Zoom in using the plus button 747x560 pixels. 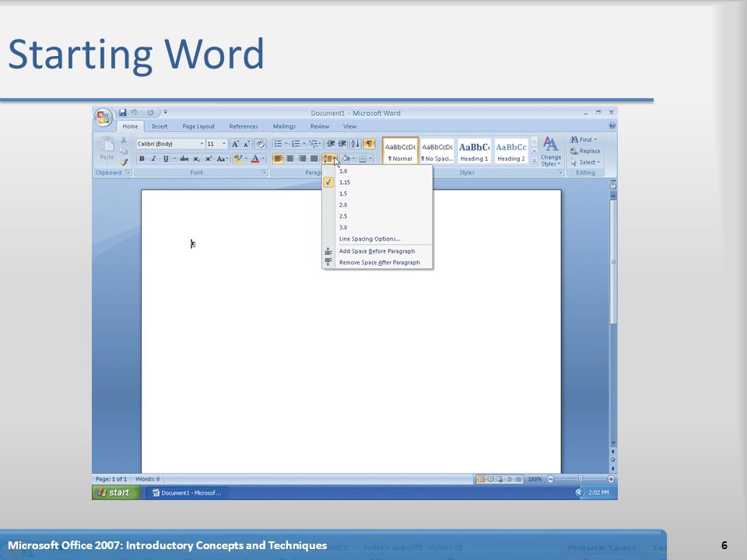click(x=611, y=479)
